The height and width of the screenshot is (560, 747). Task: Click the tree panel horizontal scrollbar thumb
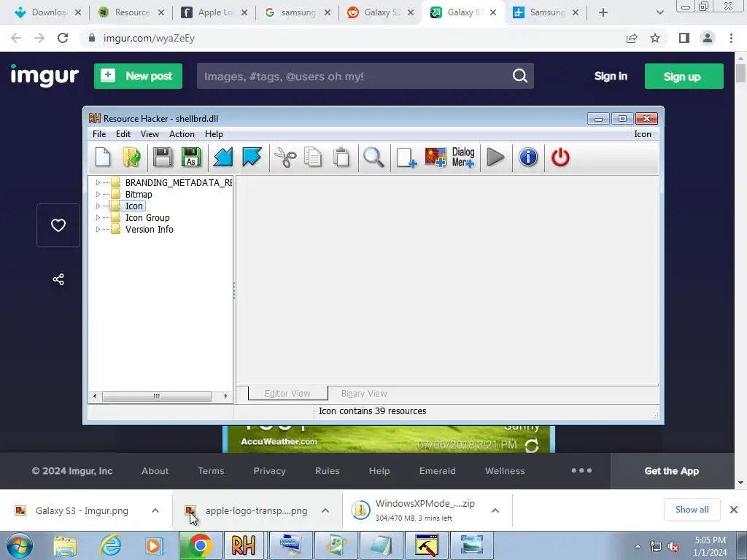[157, 396]
